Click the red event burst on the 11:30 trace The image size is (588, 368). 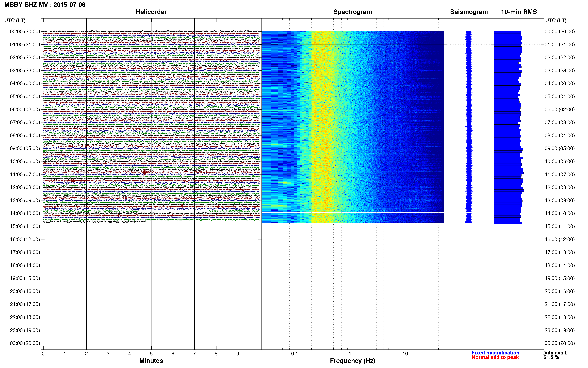[x=72, y=180]
